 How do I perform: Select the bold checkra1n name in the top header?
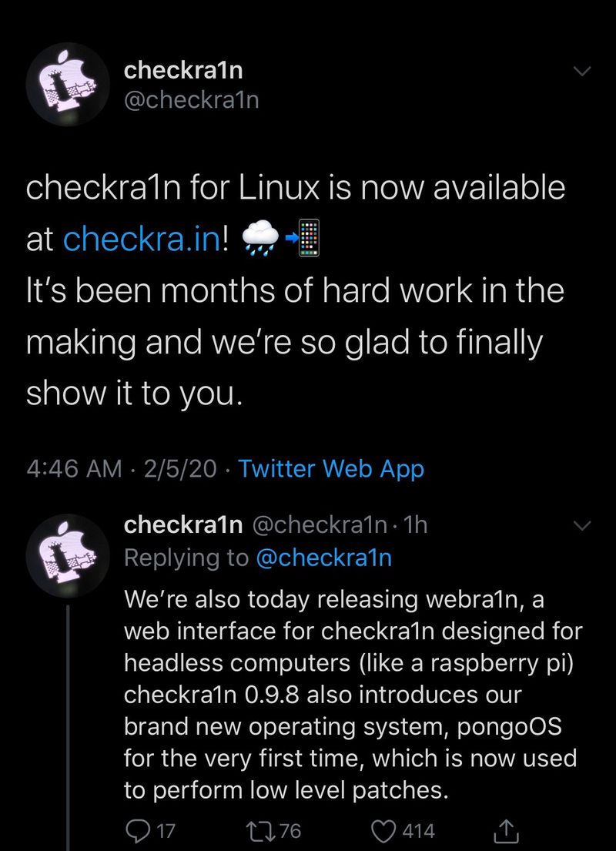183,71
